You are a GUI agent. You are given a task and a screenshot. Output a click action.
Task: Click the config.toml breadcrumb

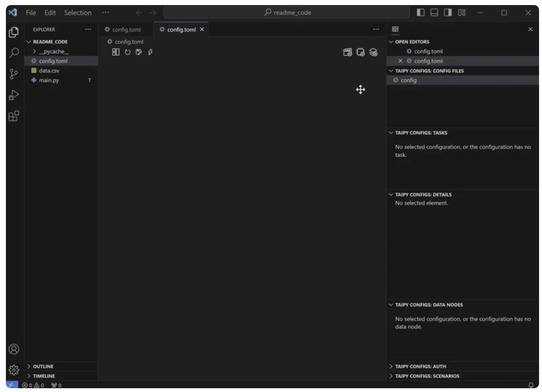(125, 42)
